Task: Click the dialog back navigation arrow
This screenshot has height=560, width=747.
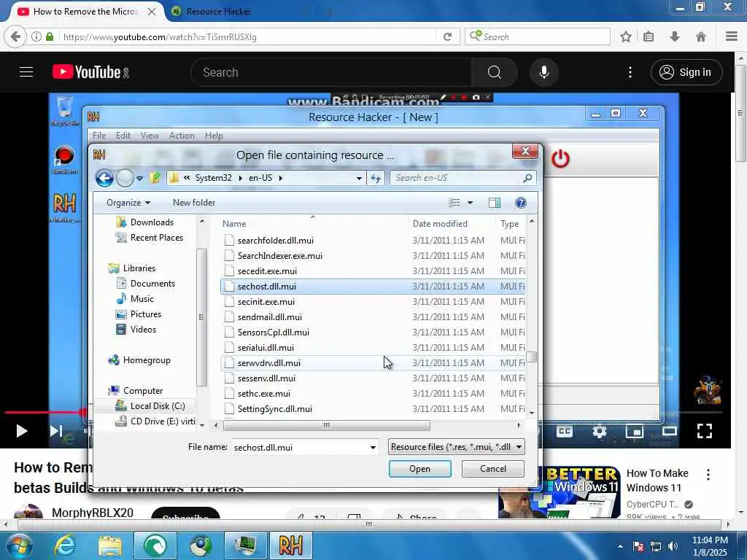Action: (104, 178)
